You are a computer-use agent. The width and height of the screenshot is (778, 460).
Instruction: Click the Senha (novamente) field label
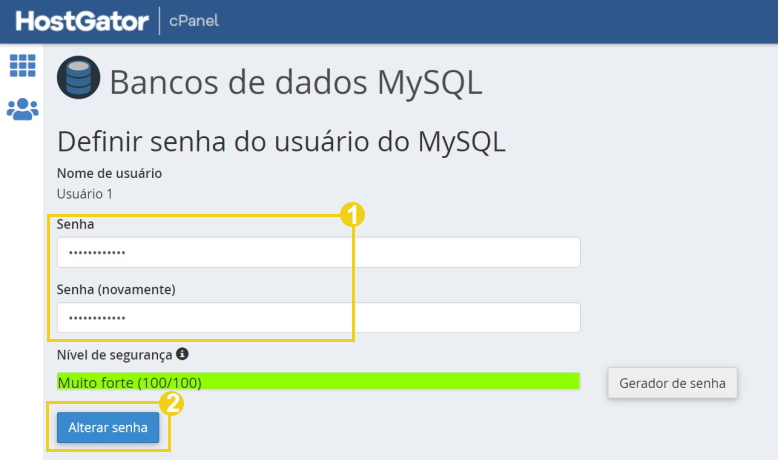point(116,289)
